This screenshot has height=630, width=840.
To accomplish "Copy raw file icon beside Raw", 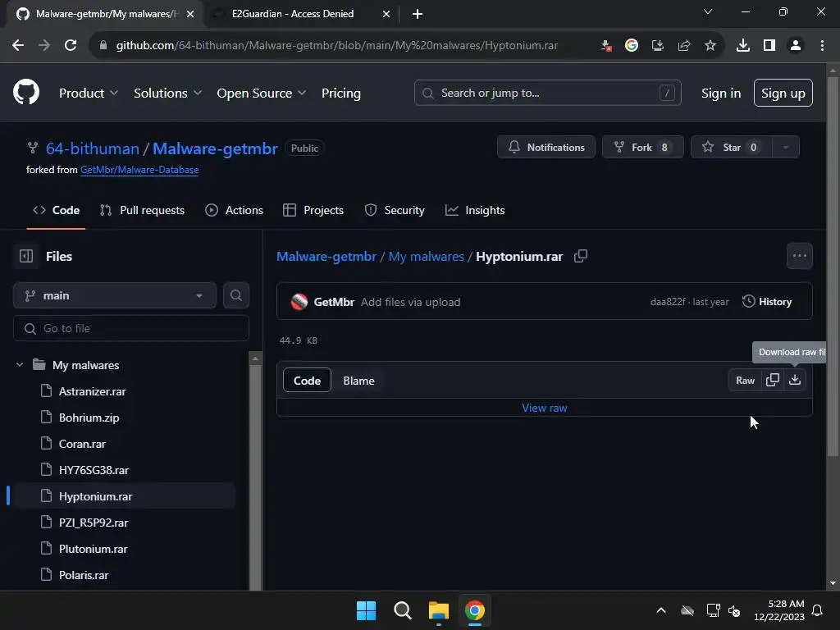I will pyautogui.click(x=773, y=380).
